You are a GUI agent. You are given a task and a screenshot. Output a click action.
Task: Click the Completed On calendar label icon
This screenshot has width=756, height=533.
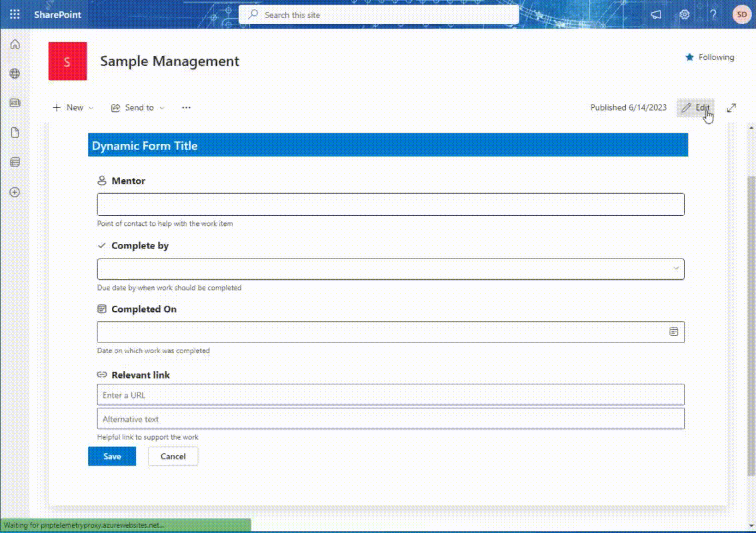click(x=102, y=309)
